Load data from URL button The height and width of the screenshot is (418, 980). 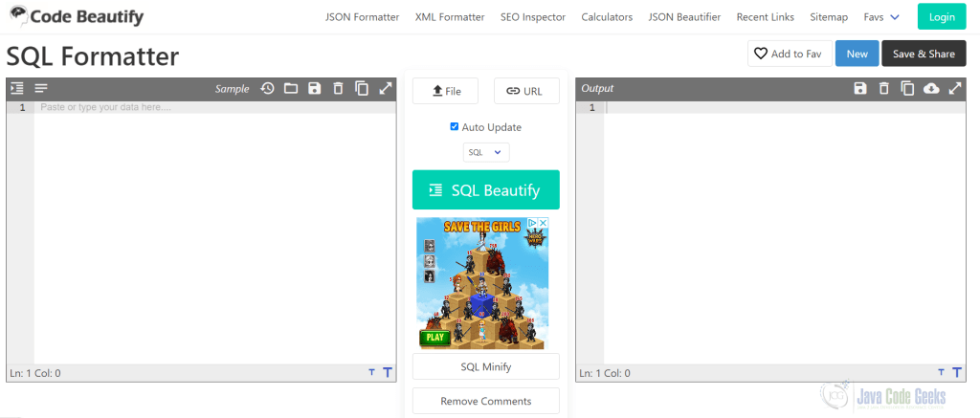(x=526, y=91)
